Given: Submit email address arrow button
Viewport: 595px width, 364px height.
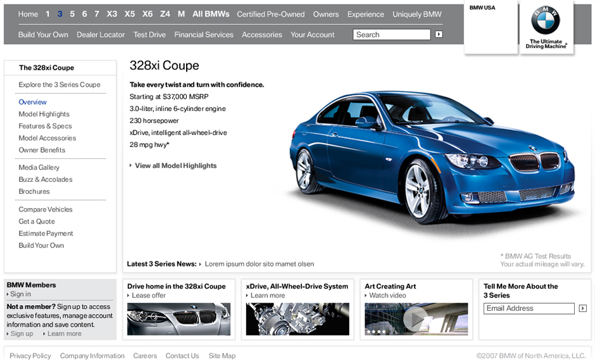Looking at the screenshot, I should [582, 308].
